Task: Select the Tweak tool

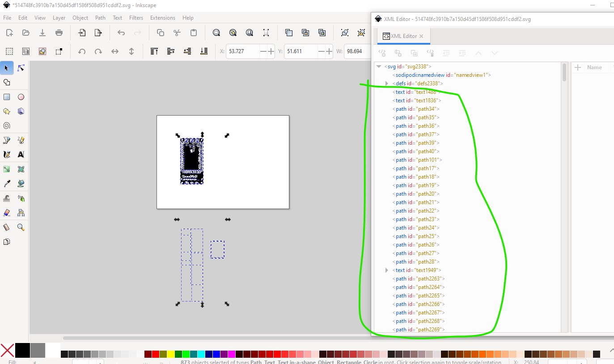Action: coord(7,198)
